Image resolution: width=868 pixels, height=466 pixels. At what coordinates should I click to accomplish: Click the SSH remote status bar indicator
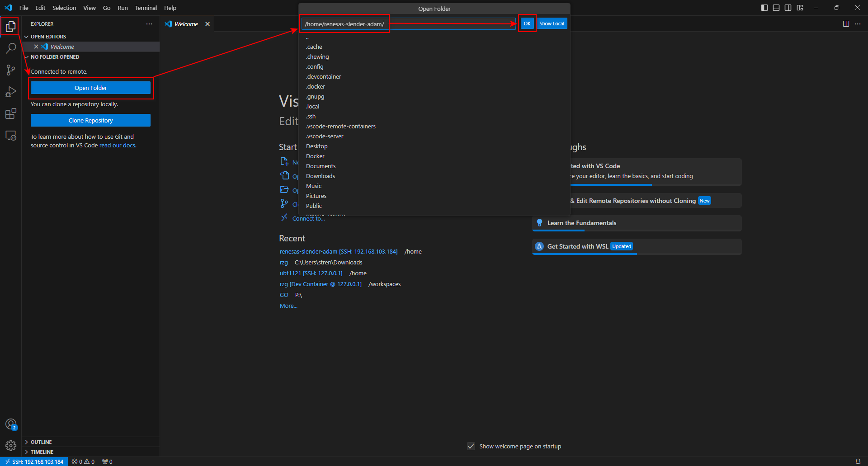pyautogui.click(x=34, y=461)
